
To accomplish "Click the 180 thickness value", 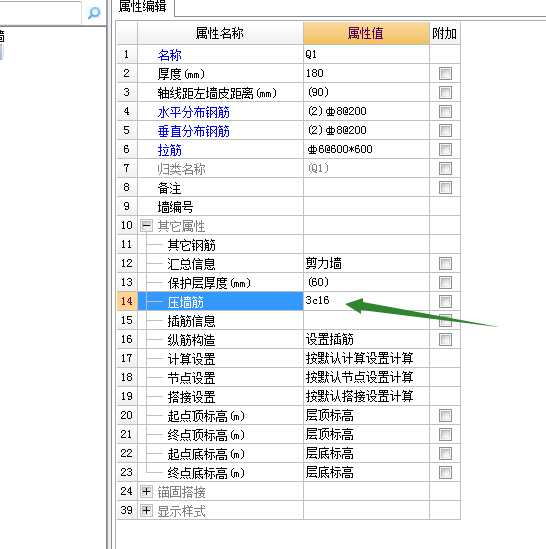I will (366, 73).
